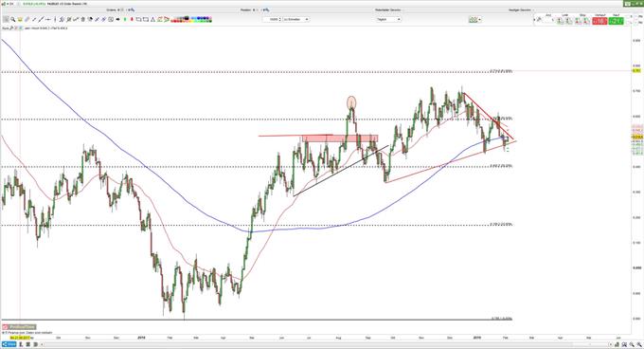The image size is (644, 349).
Task: Select the cursor pointer tool
Action: point(6,19)
